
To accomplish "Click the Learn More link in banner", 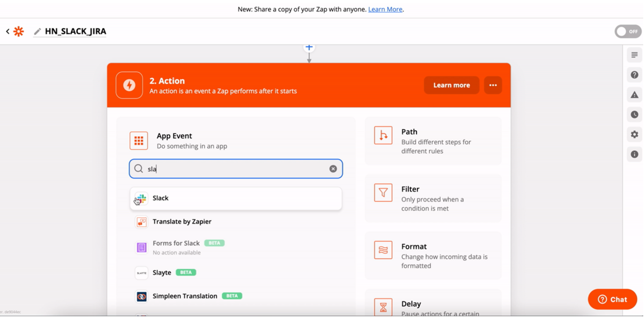I will tap(385, 9).
